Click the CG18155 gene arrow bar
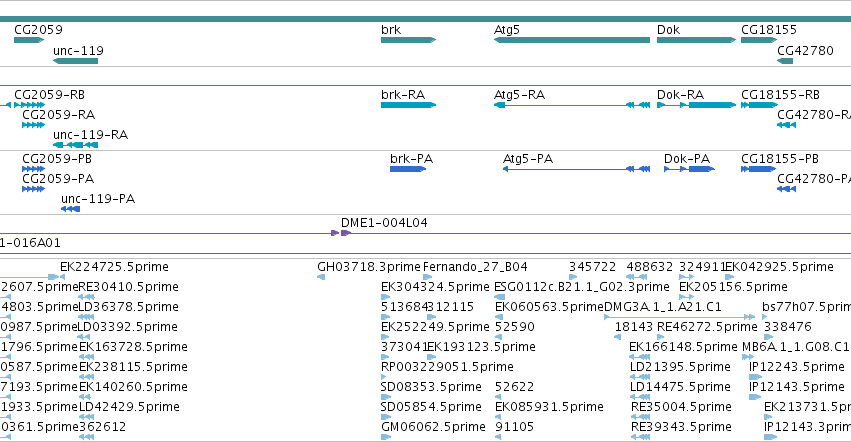Screen dimensions: 851x442 (x=760, y=40)
